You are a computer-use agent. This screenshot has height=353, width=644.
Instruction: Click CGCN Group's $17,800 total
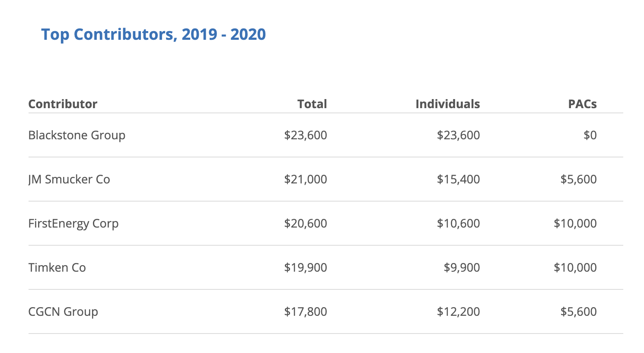pos(306,312)
